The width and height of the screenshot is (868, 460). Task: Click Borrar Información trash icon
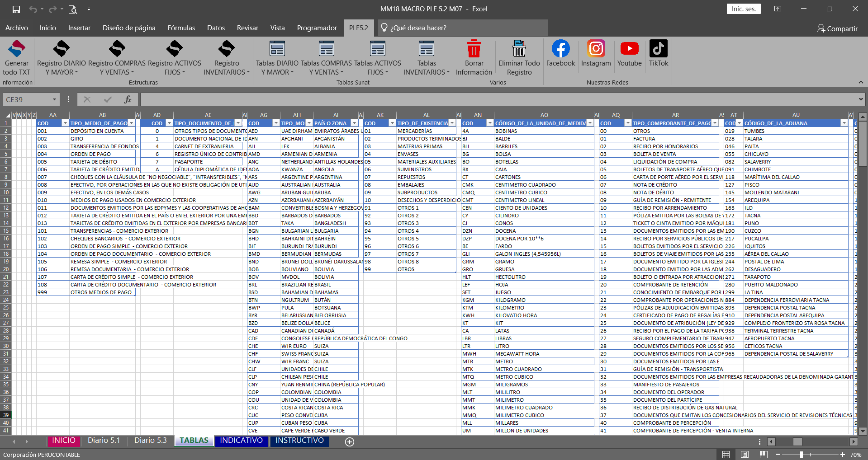point(474,49)
